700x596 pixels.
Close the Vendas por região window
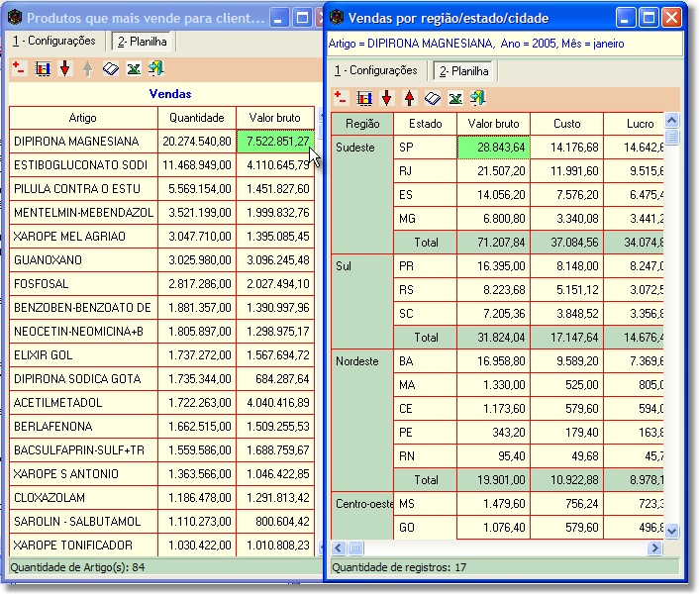click(671, 18)
